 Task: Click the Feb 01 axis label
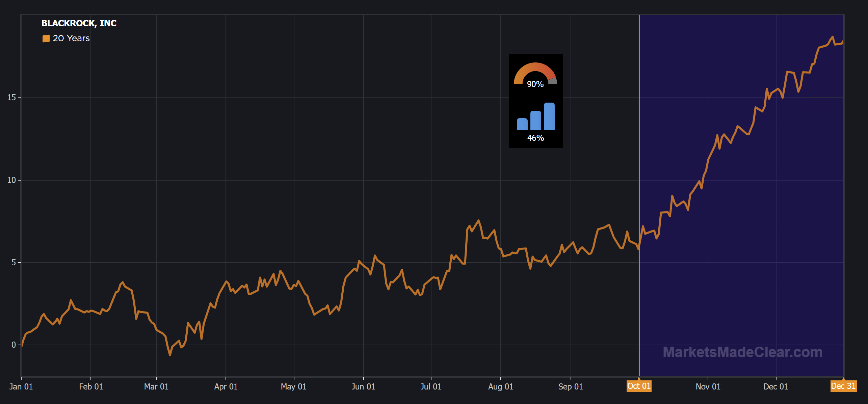click(x=91, y=387)
